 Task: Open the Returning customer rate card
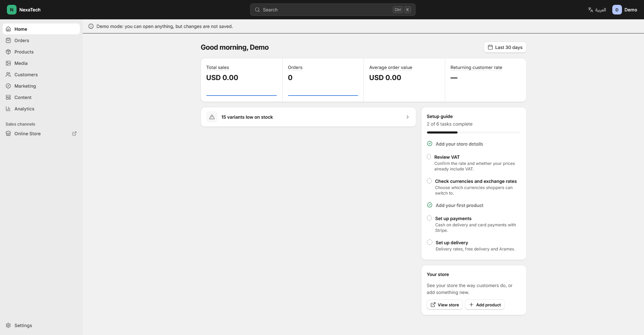(x=485, y=80)
